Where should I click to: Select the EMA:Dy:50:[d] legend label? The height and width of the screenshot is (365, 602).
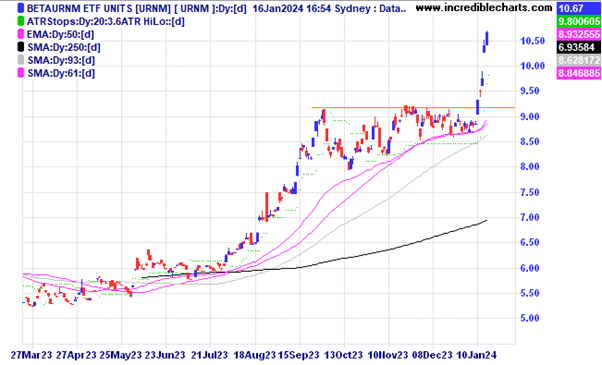pos(60,35)
